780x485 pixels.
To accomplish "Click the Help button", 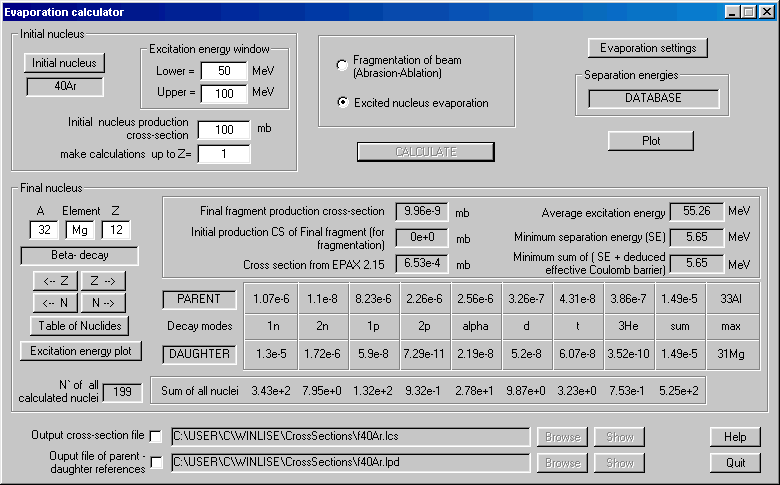I will (x=735, y=437).
